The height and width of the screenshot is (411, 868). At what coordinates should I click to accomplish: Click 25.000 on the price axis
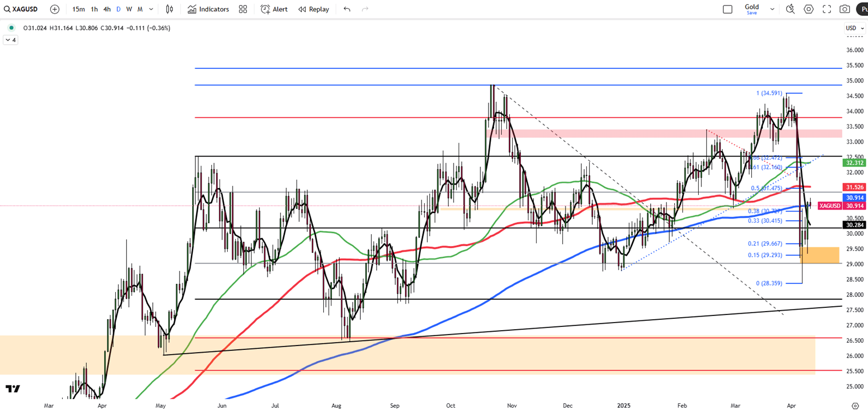pos(854,386)
